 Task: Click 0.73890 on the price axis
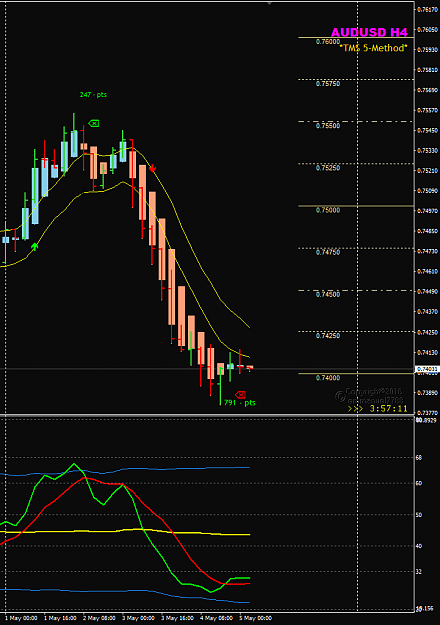pyautogui.click(x=428, y=393)
